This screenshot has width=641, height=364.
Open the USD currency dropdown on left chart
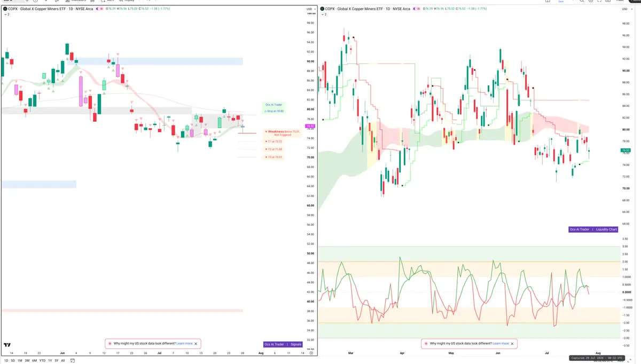point(310,9)
